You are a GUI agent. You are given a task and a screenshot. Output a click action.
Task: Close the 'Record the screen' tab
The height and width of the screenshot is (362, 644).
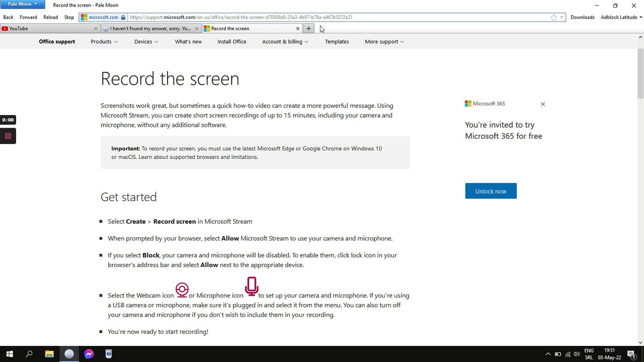click(x=298, y=29)
